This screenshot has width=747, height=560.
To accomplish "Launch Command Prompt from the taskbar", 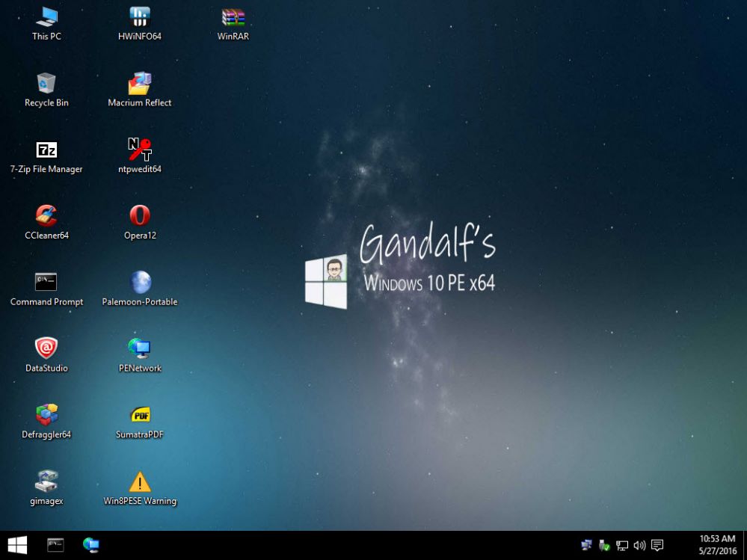I will 55,545.
